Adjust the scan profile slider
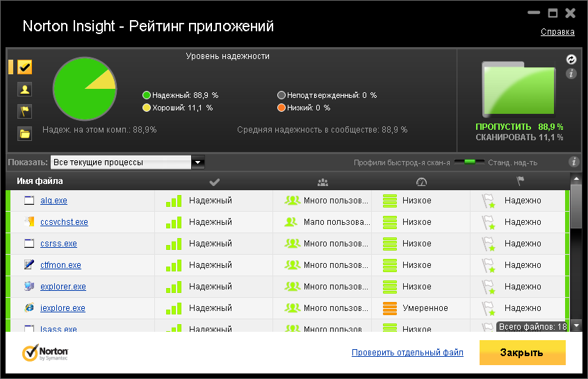 (x=469, y=162)
